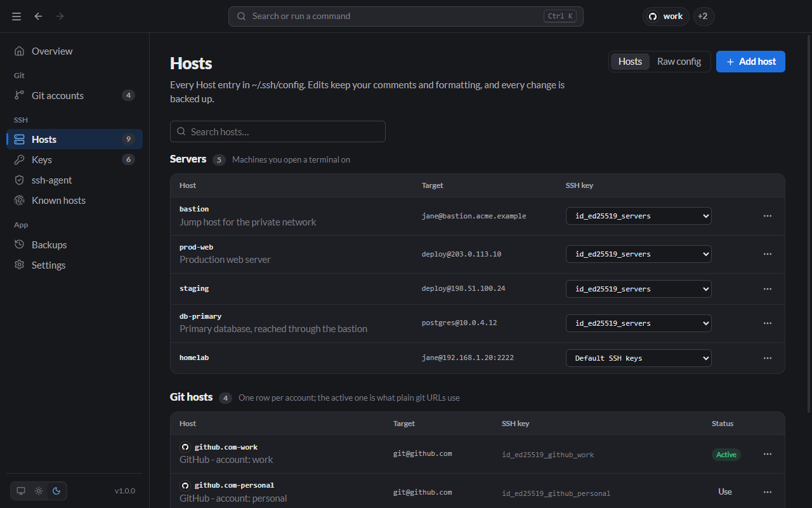This screenshot has width=812, height=508.
Task: Change the SSH key dropdown for staging
Action: pos(639,289)
